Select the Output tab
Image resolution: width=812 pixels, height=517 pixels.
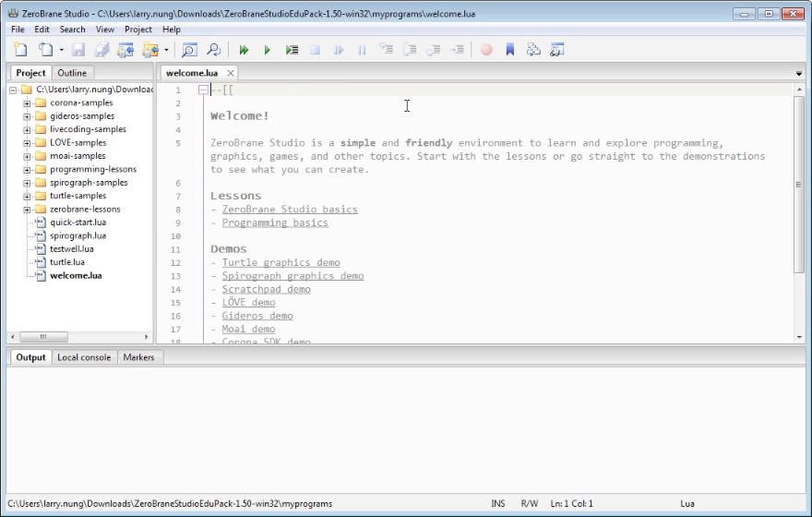click(30, 357)
